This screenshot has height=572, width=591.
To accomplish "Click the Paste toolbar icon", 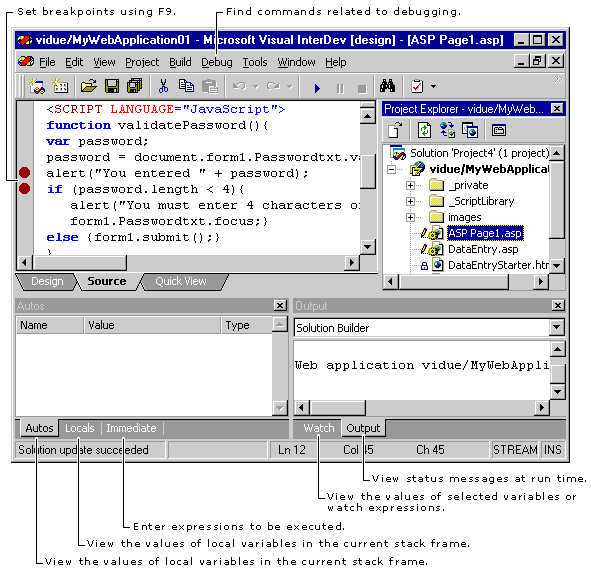I will pyautogui.click(x=210, y=86).
